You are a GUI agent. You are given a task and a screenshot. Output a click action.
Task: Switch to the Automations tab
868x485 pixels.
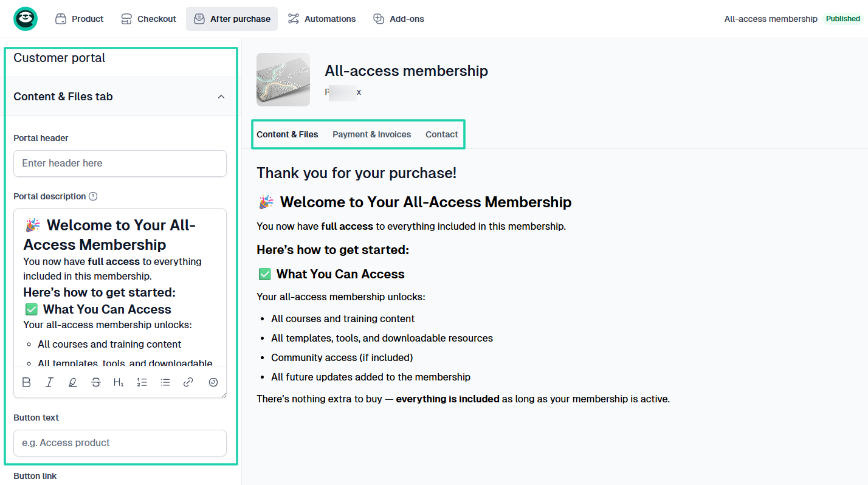[x=322, y=19]
